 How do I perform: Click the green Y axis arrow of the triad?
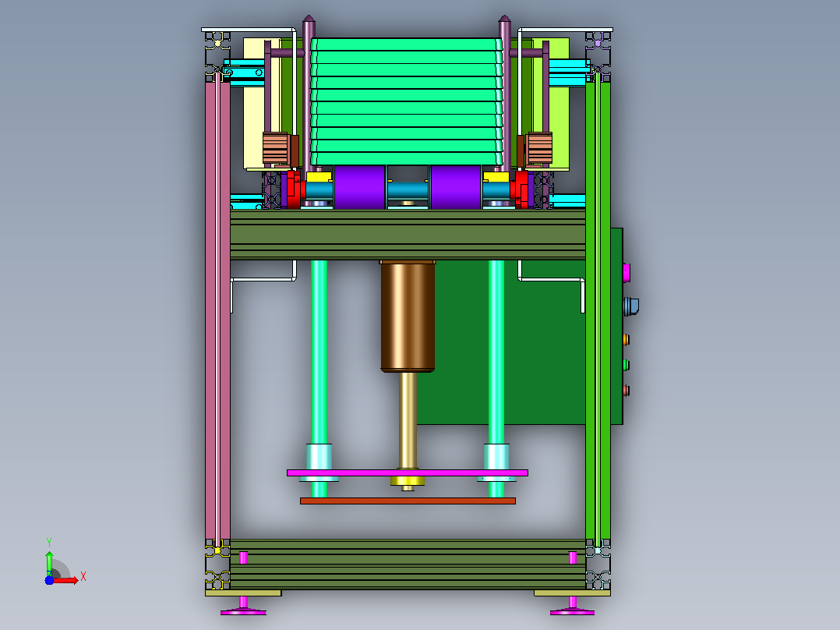coord(49,563)
